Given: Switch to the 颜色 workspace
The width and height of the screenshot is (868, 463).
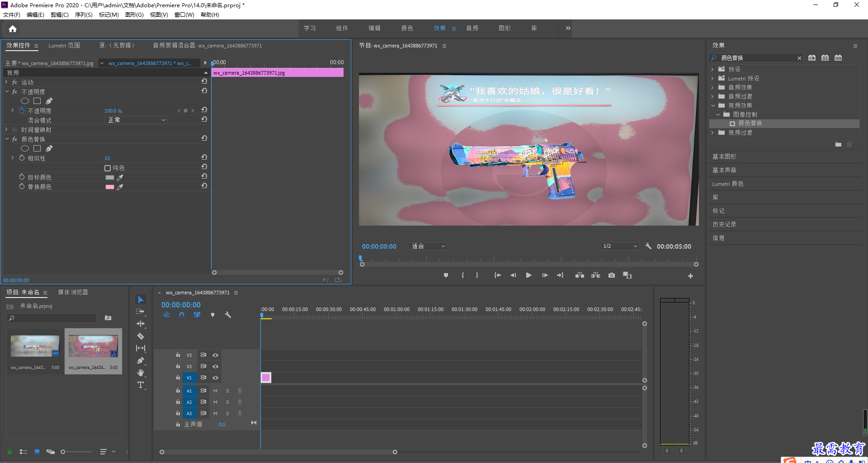Looking at the screenshot, I should 407,28.
